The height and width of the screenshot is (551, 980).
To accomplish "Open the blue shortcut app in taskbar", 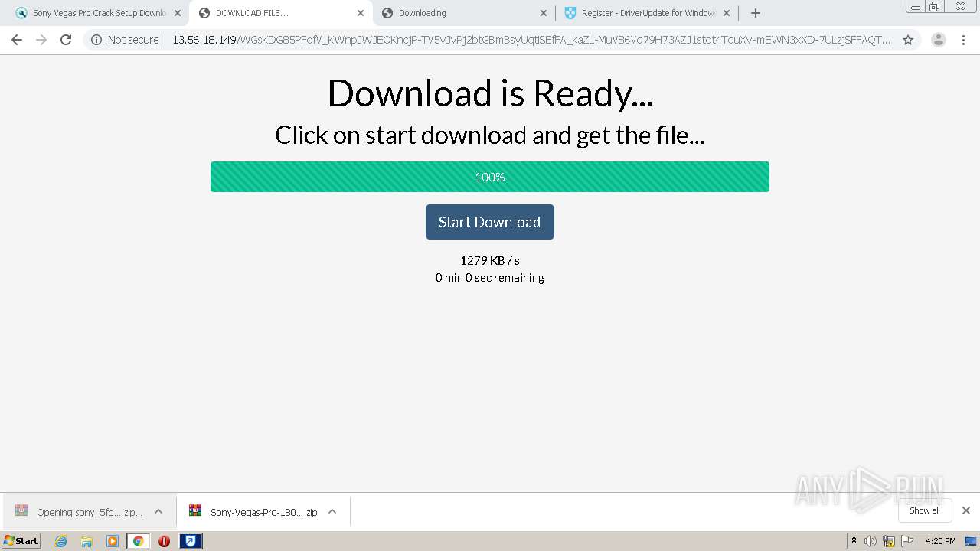I will 191,541.
